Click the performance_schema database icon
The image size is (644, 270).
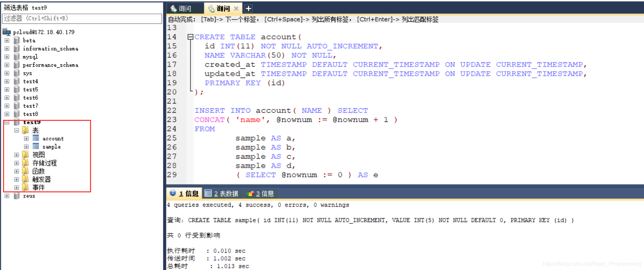pos(16,65)
